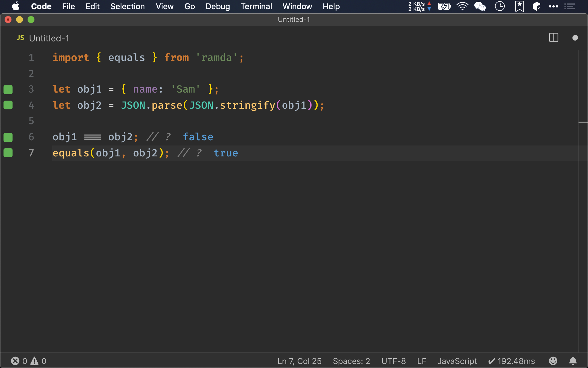Click the Wi-Fi status icon
The width and height of the screenshot is (588, 368).
pos(462,6)
